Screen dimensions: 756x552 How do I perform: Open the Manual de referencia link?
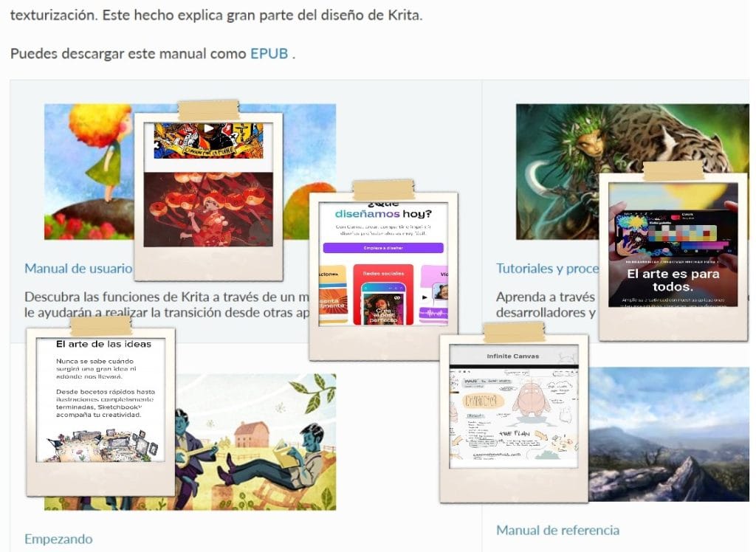click(x=559, y=528)
